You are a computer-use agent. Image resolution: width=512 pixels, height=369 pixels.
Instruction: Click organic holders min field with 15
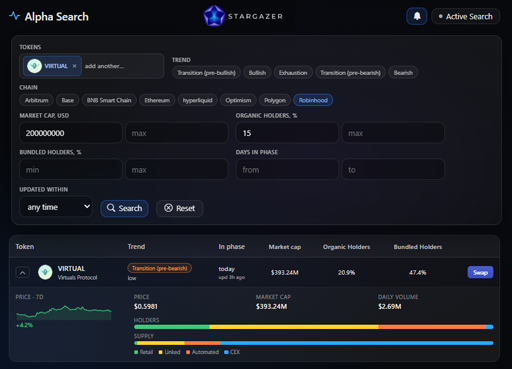coord(287,133)
